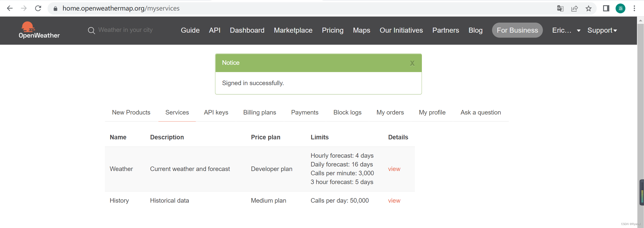Click view link in the History row
This screenshot has height=228, width=644.
click(x=394, y=201)
